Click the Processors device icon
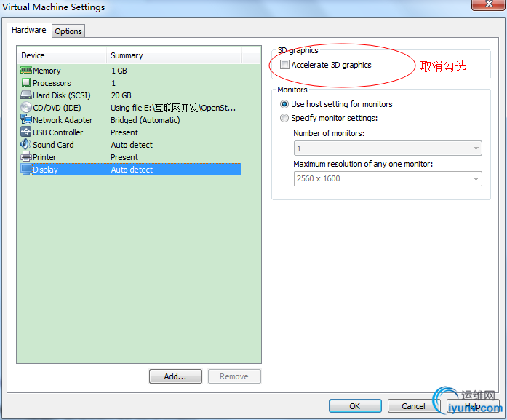Screen dimensions: 507x420 [x=26, y=82]
